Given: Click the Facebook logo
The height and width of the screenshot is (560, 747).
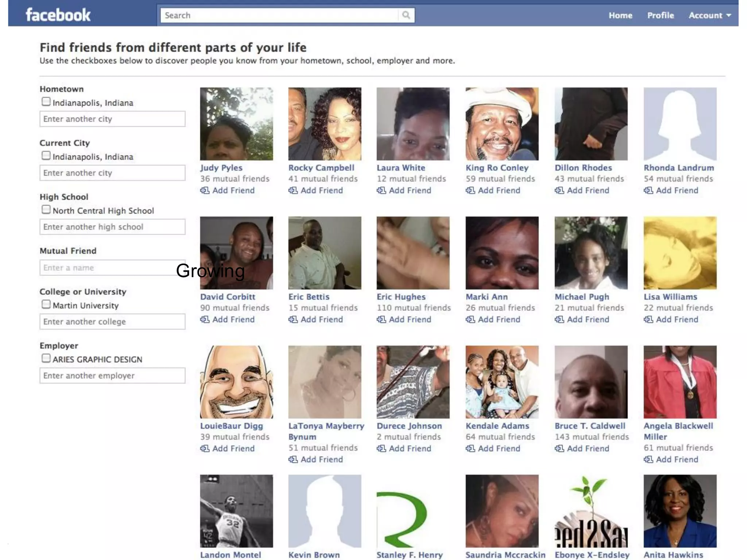Looking at the screenshot, I should [58, 15].
